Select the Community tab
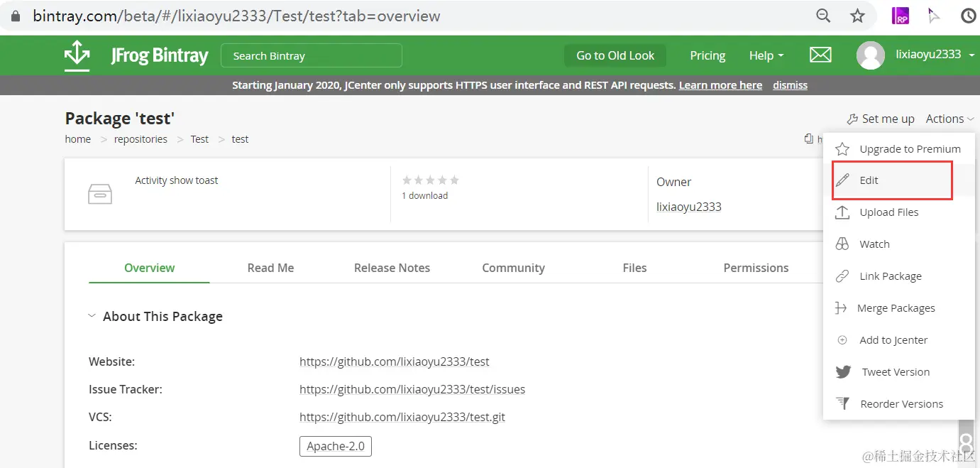This screenshot has width=980, height=468. click(x=513, y=268)
